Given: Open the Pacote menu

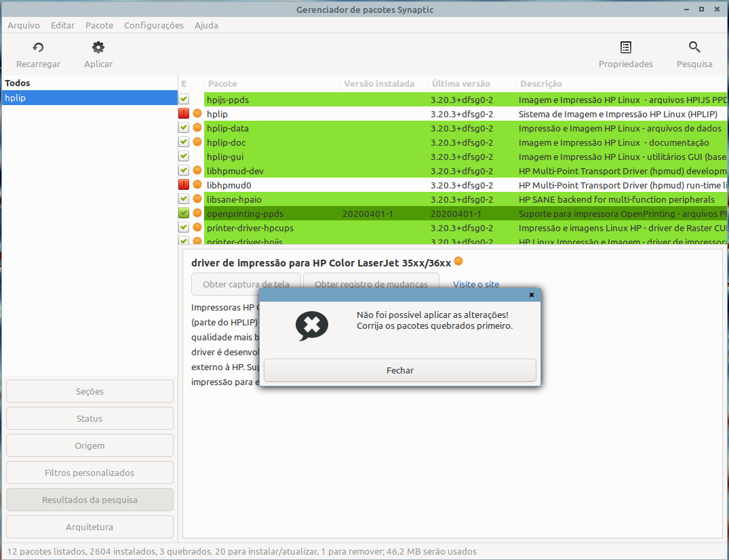Looking at the screenshot, I should [x=100, y=26].
